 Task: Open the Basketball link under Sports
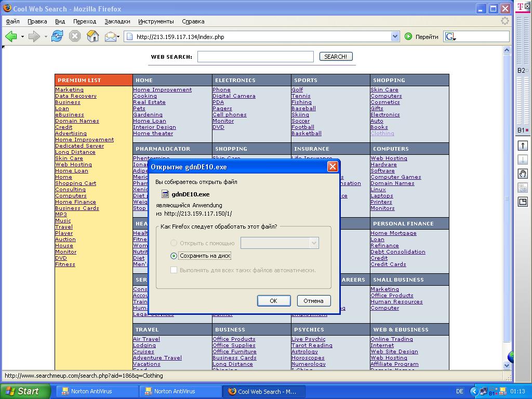(307, 134)
